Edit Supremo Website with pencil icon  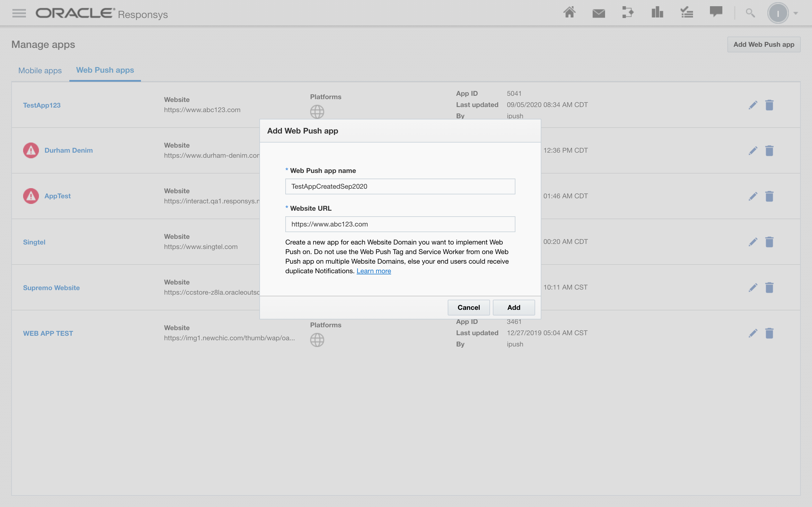point(753,287)
